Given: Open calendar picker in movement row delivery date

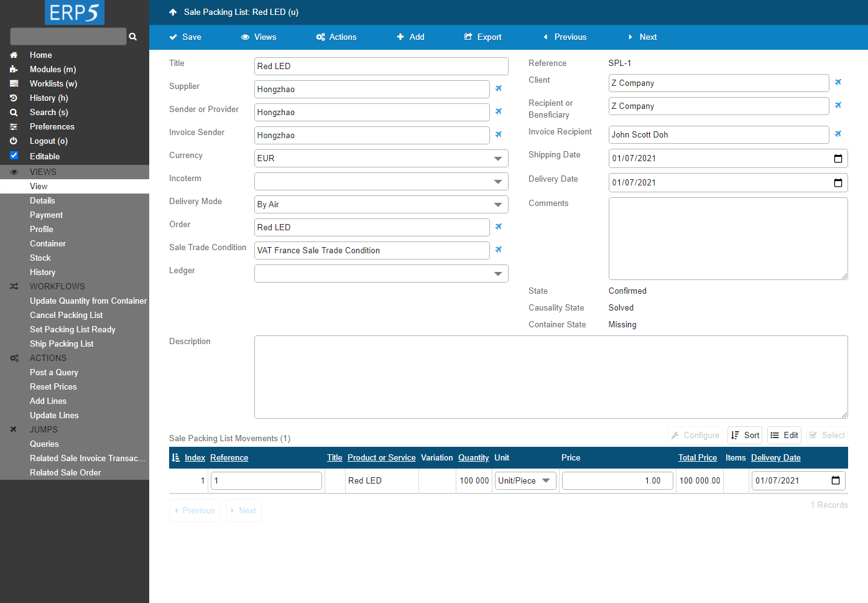Looking at the screenshot, I should coord(836,480).
